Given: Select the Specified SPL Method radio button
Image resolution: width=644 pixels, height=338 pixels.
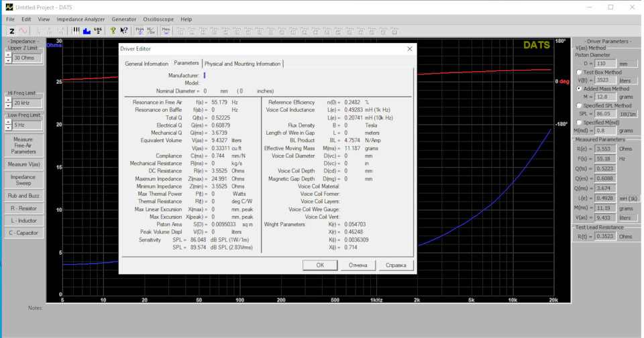Looking at the screenshot, I should [x=579, y=105].
